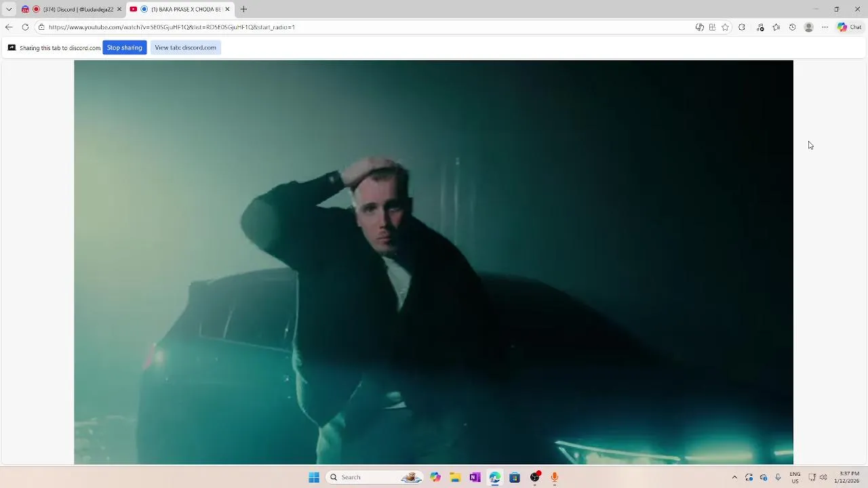868x488 pixels.
Task: Open a new browser tab
Action: point(243,9)
